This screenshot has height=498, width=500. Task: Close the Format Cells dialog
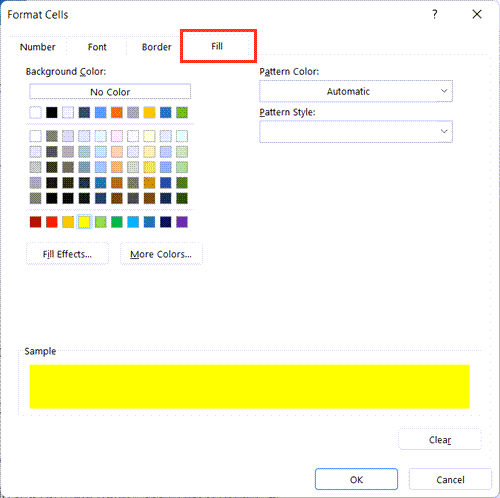point(477,14)
